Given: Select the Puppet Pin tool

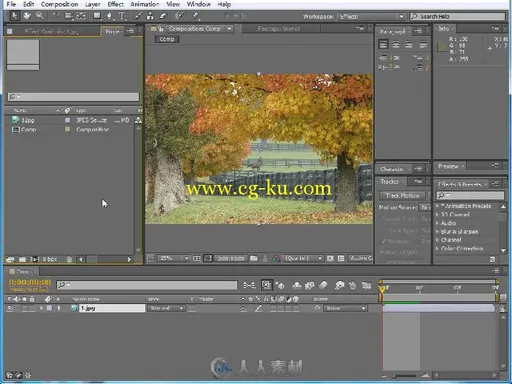Looking at the screenshot, I should 196,16.
